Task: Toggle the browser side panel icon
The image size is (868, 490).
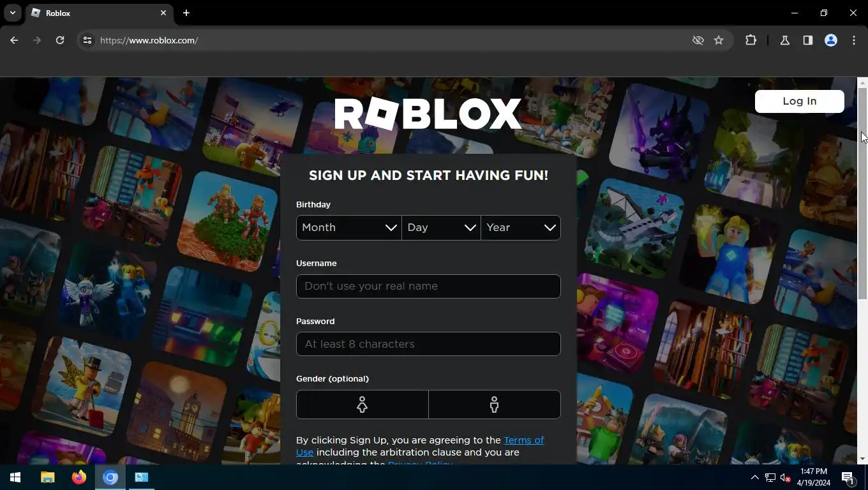Action: coord(808,40)
